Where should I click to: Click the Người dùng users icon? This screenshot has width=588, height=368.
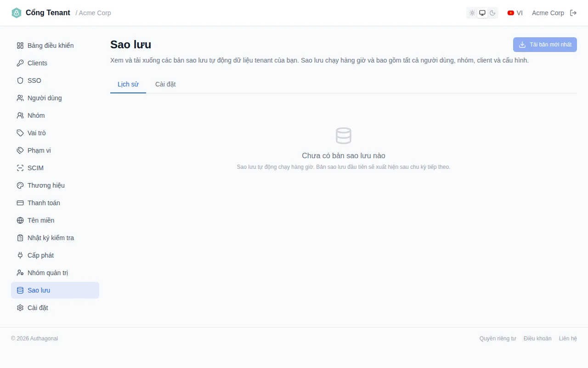tap(20, 98)
